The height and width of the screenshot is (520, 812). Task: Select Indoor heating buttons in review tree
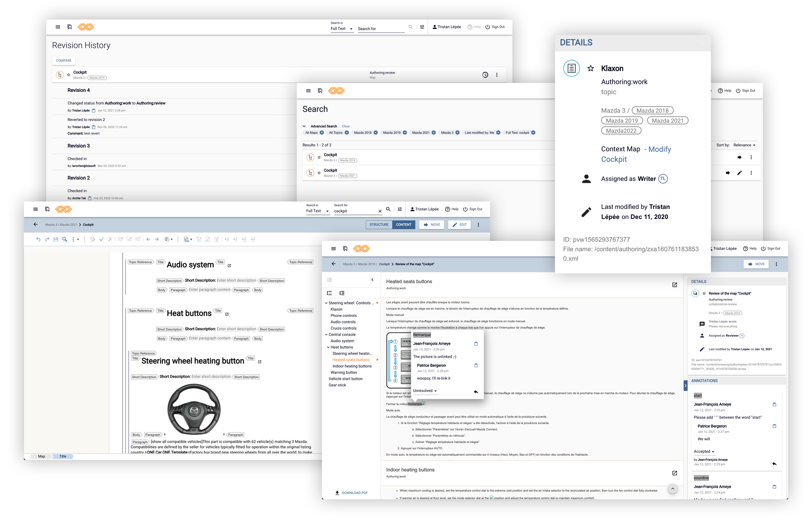pyautogui.click(x=352, y=366)
